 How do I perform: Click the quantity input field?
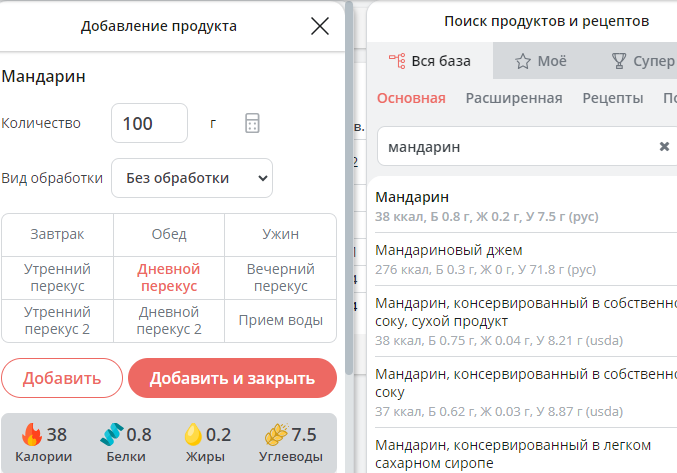coord(149,124)
